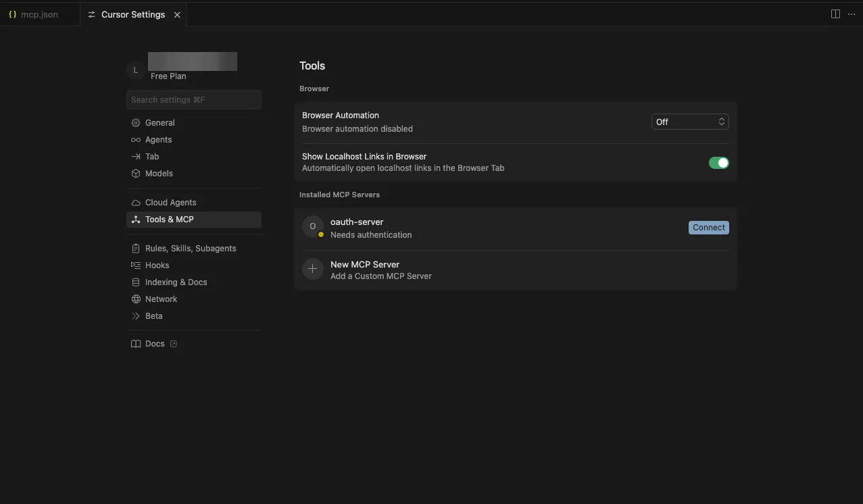This screenshot has width=863, height=504.
Task: Select the Agents sidebar icon
Action: (x=136, y=139)
